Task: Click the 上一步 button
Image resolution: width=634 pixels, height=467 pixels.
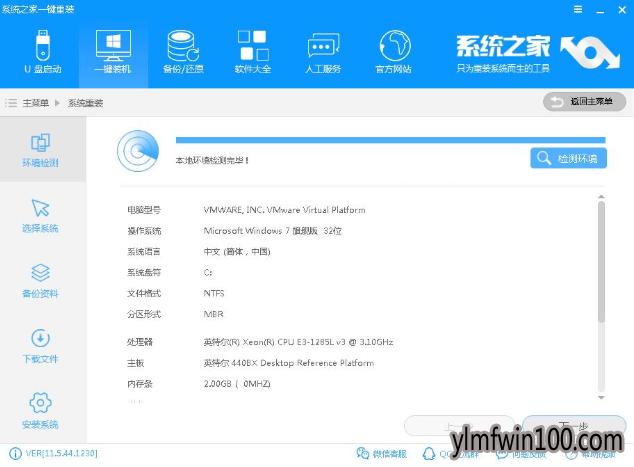Action: [459, 426]
